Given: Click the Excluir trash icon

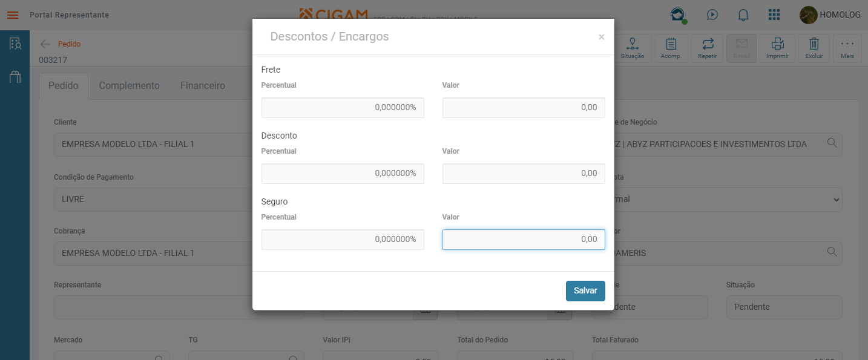Looking at the screenshot, I should tap(814, 48).
